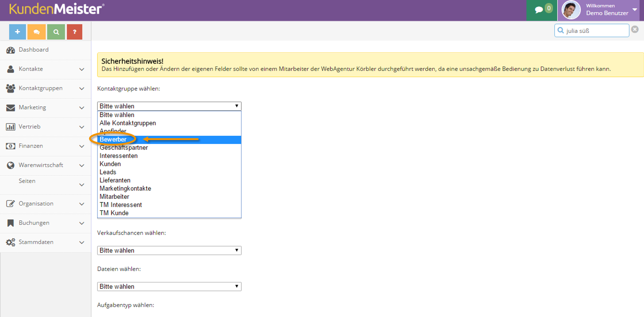The width and height of the screenshot is (644, 317).
Task: Click the Warenwirtschaft globe icon
Action: coord(10,165)
